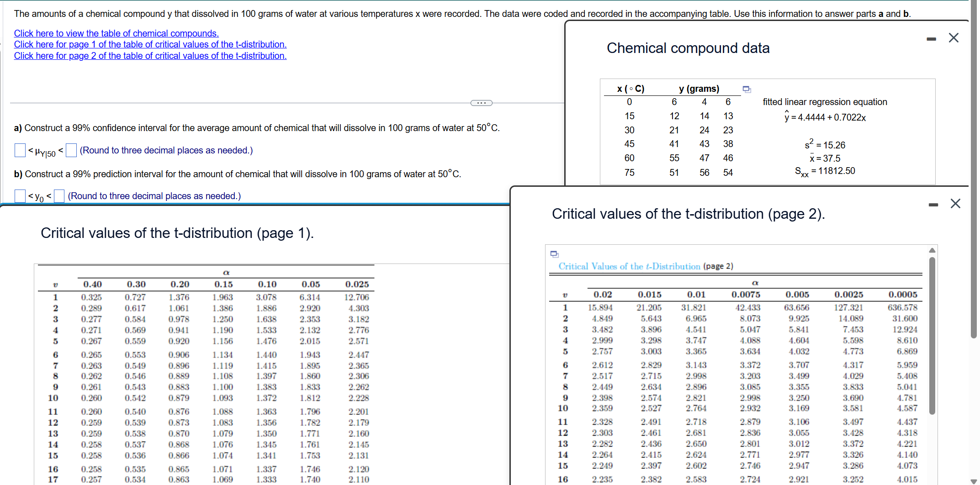Minimize the Critical values page 2 window
Viewport: 980px width, 485px height.
[932, 204]
